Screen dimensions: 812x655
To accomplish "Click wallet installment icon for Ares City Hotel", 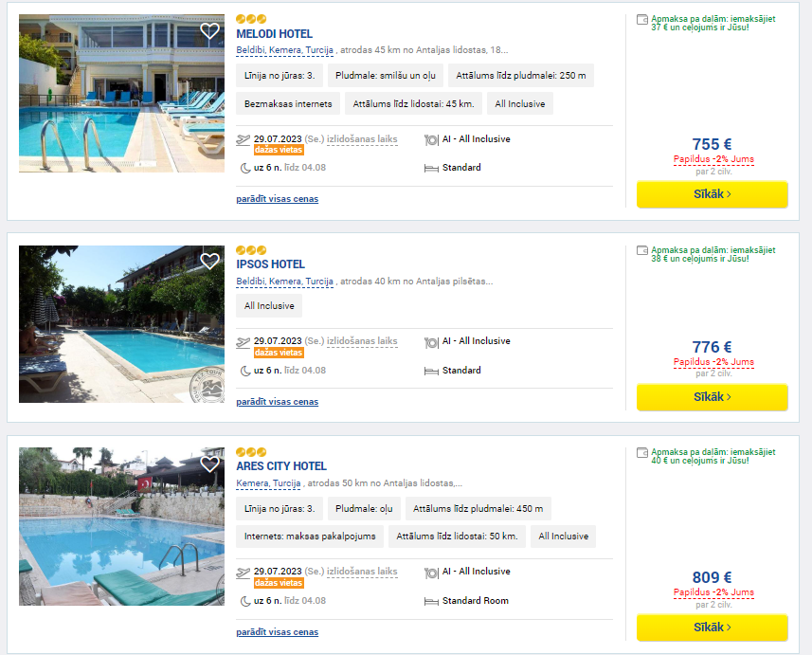I will (642, 452).
